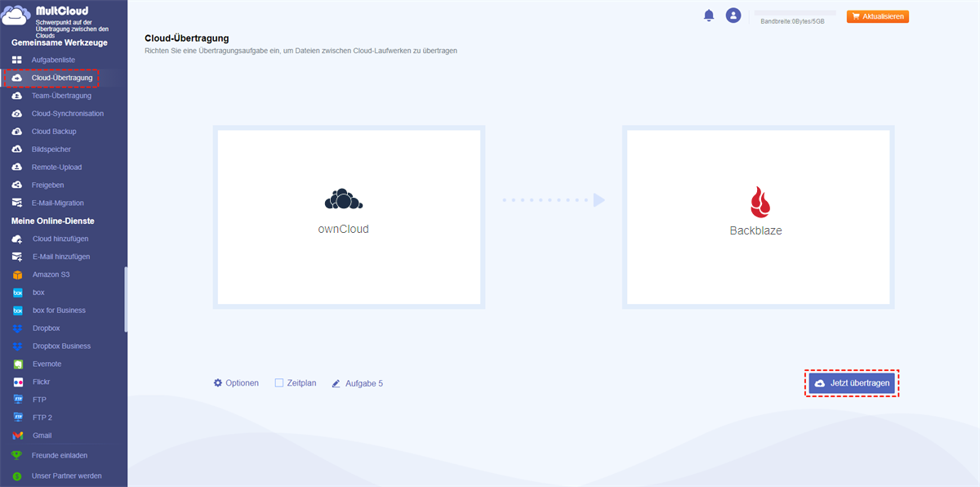
Task: Go to Cloud-Synchronisation
Action: point(68,114)
